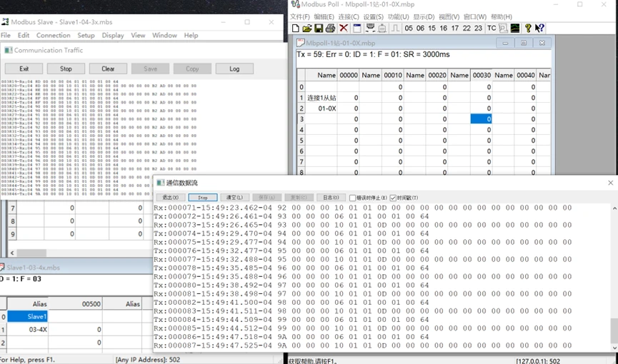Open Connection menu in Modbus Slave
The image size is (618, 364).
pyautogui.click(x=53, y=36)
